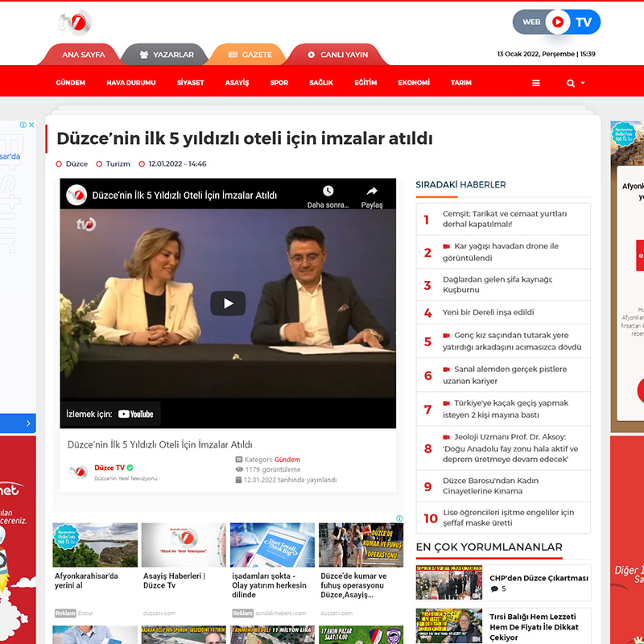Open the search dropdown in the navbar
Image resolution: width=644 pixels, height=644 pixels.
coord(575,83)
